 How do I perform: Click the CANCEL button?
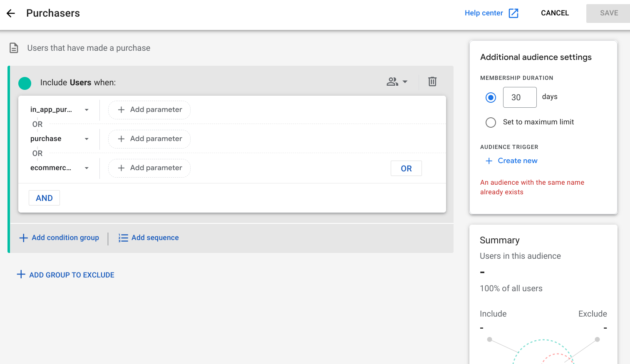555,13
